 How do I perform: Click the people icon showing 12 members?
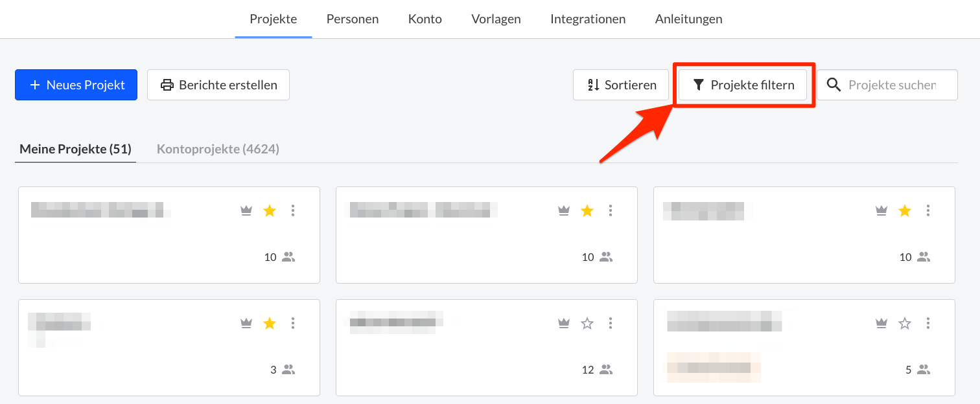click(605, 370)
